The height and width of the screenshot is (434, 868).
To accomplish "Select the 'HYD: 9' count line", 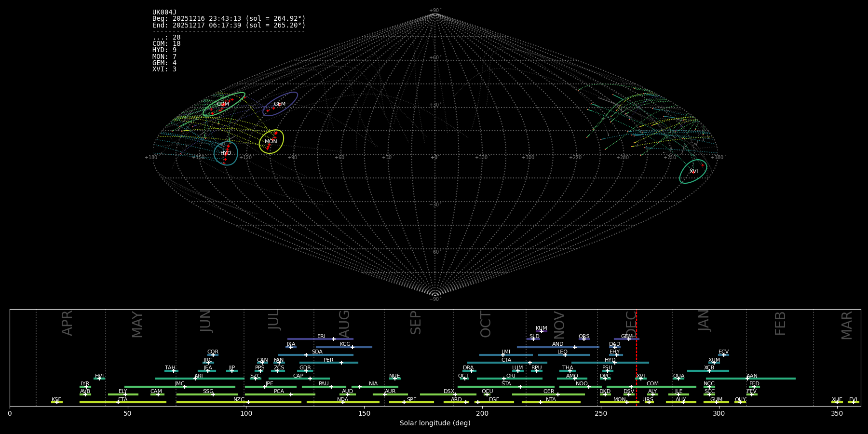I will [x=164, y=50].
